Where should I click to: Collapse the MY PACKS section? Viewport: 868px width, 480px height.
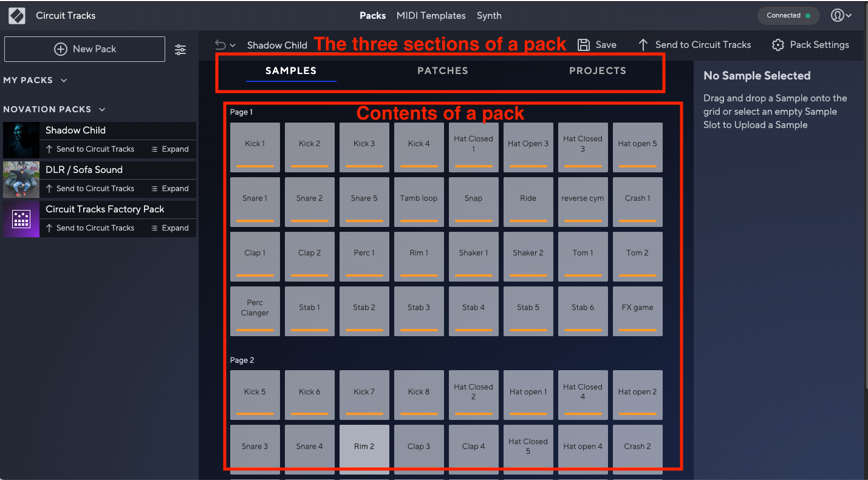(65, 79)
